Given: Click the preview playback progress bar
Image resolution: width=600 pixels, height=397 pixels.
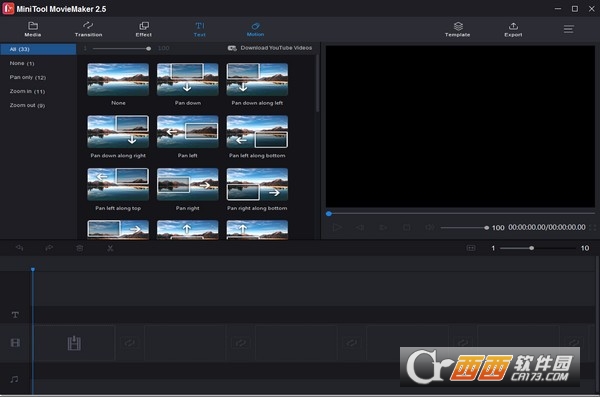Looking at the screenshot, I should (x=460, y=214).
